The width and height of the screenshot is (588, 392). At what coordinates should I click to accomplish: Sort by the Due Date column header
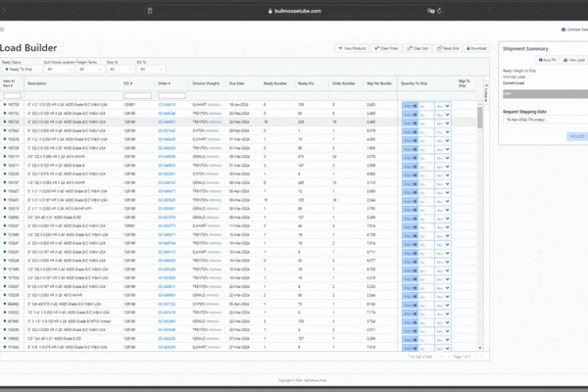click(x=236, y=84)
